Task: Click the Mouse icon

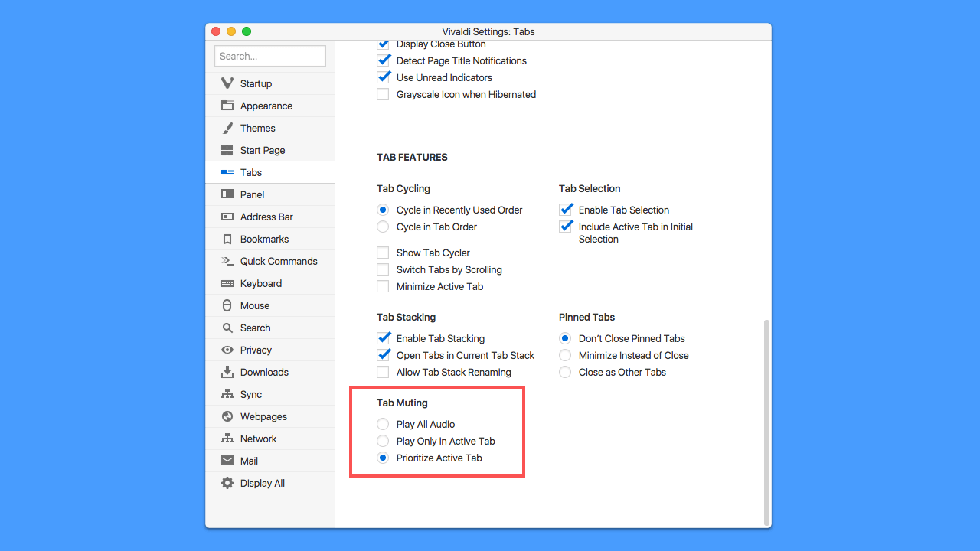Action: click(x=227, y=305)
